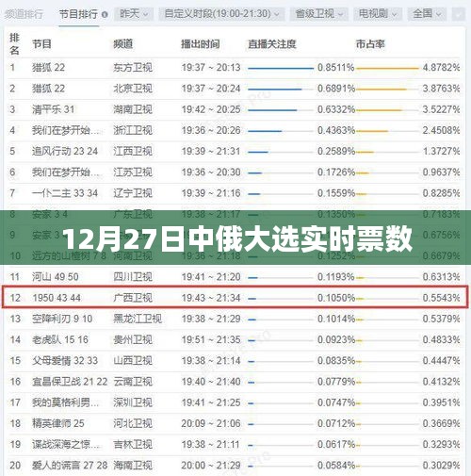
Task: Click the 辽宁卫视 channel cell
Action: pyautogui.click(x=133, y=193)
